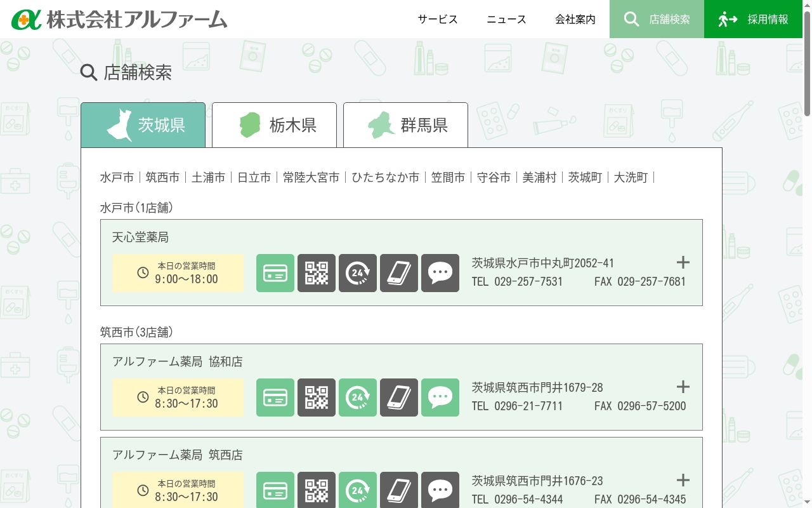This screenshot has width=812, height=508.
Task: Jump to 水戸市 city link
Action: click(117, 178)
